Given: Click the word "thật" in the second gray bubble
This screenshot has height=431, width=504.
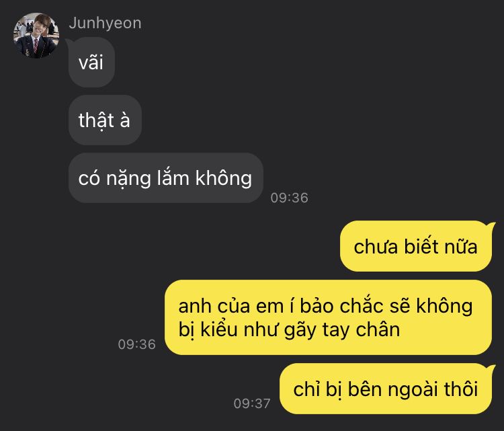Looking at the screenshot, I should pos(96,121).
